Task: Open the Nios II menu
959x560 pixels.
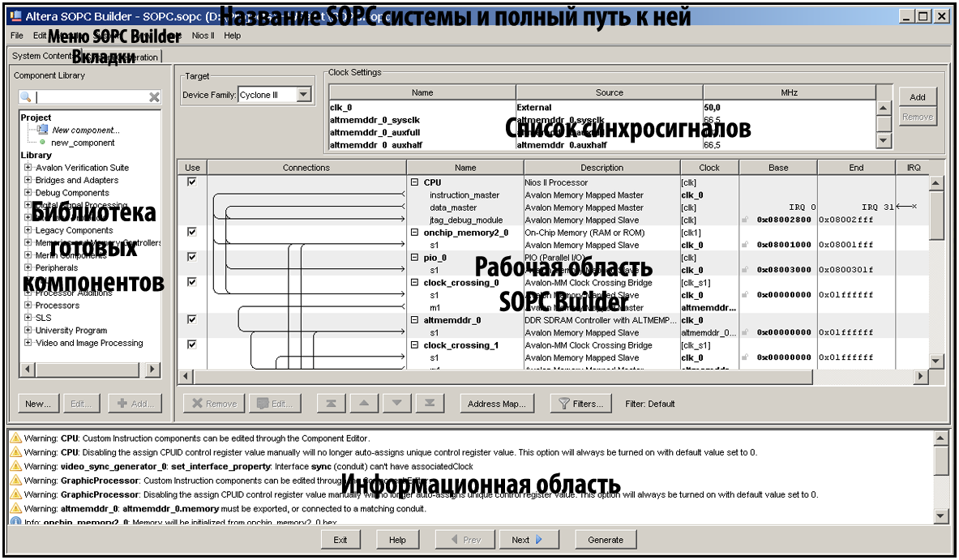Action: 202,36
